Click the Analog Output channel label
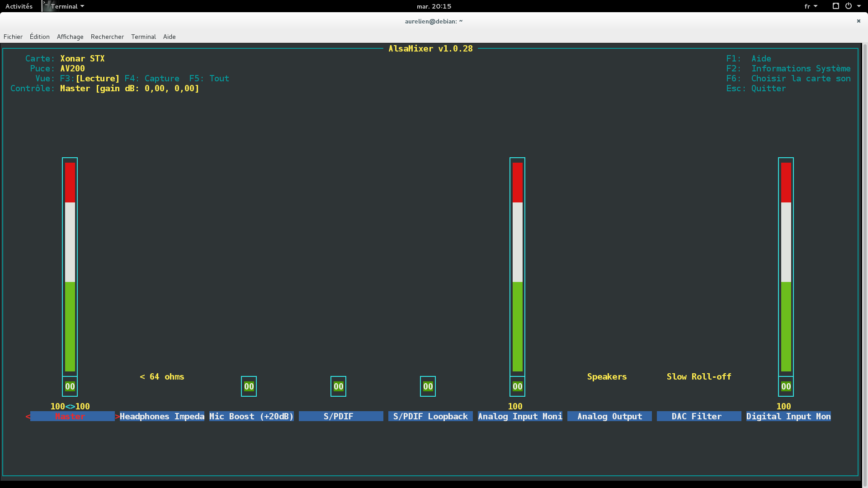Viewport: 868px width, 488px height. tap(609, 416)
